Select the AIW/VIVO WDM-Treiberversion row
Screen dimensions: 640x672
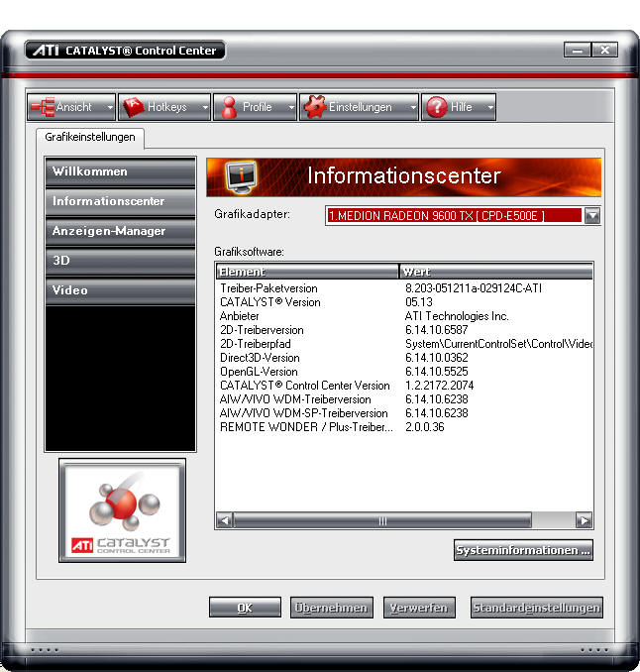click(x=404, y=399)
